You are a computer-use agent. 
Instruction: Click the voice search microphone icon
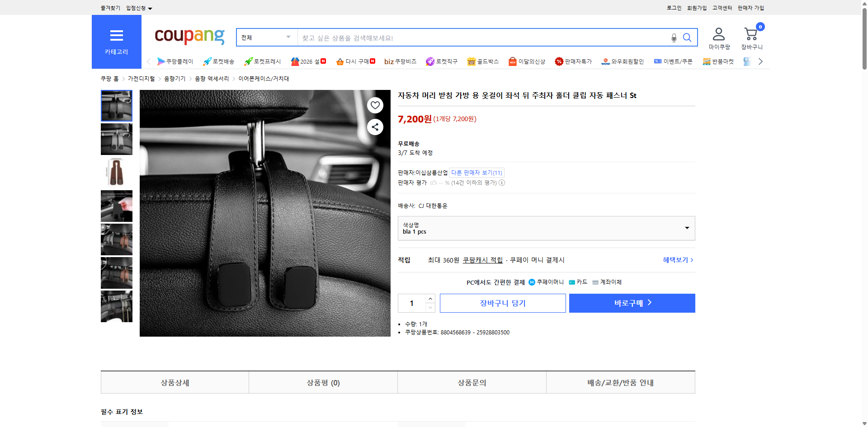tap(674, 38)
